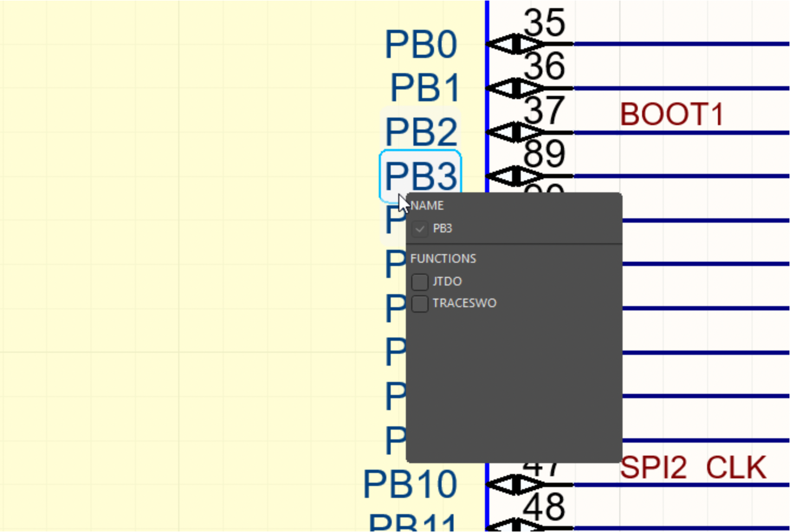Select the PB2 pin's bidirectional arrow symbol
The height and width of the screenshot is (532, 790).
coord(515,132)
